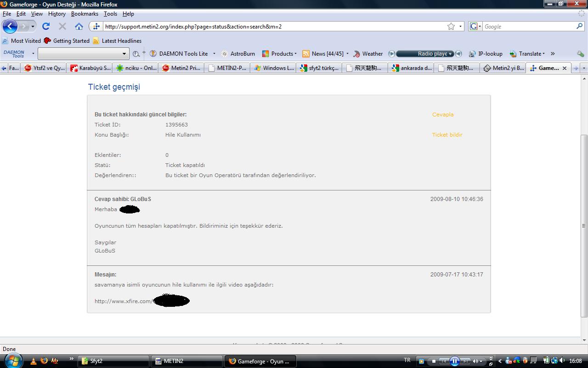The height and width of the screenshot is (368, 588).
Task: Click the radio player volume icon
Action: [458, 54]
